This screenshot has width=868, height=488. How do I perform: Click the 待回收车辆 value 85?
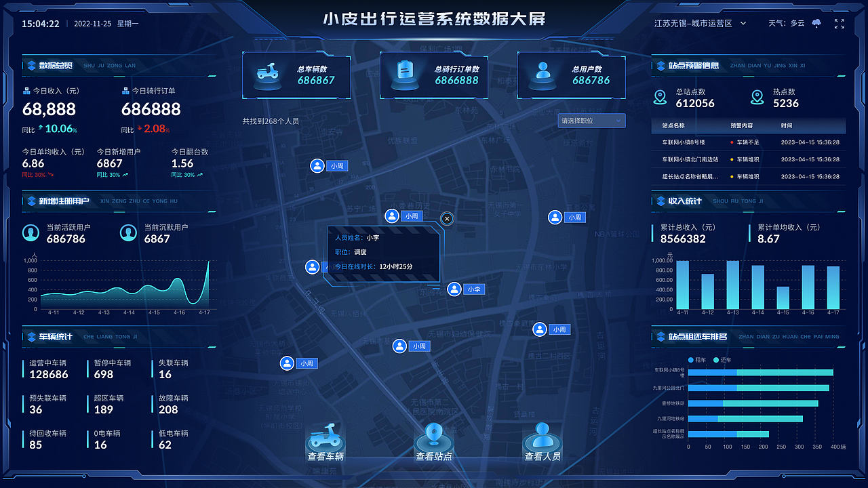coord(36,445)
